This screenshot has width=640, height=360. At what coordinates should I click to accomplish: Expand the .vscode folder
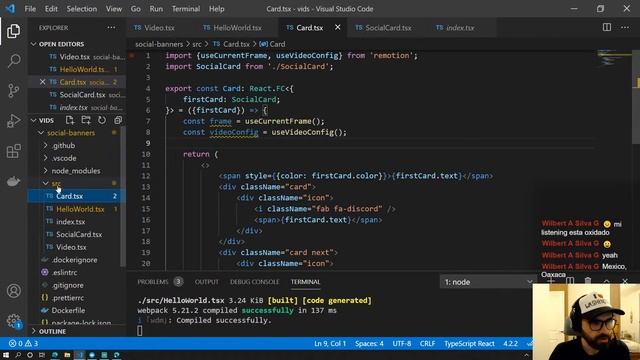click(x=64, y=158)
